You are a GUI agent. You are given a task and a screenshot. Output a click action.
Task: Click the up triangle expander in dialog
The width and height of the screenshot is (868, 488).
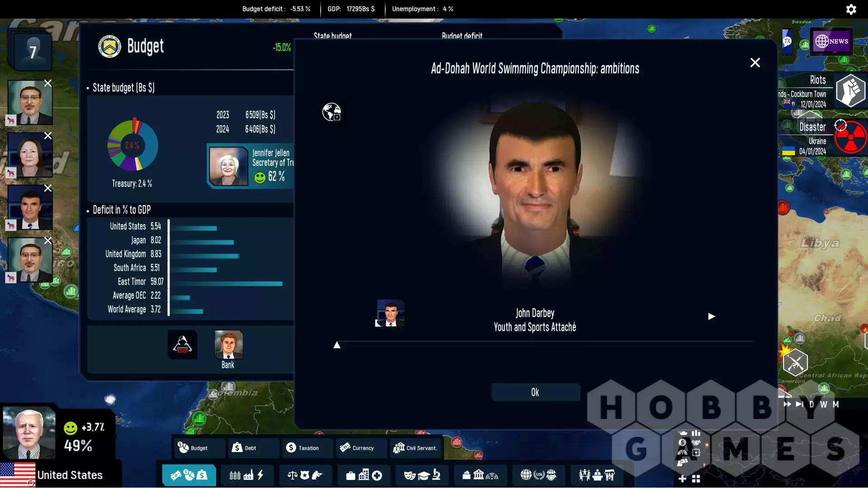pyautogui.click(x=337, y=345)
